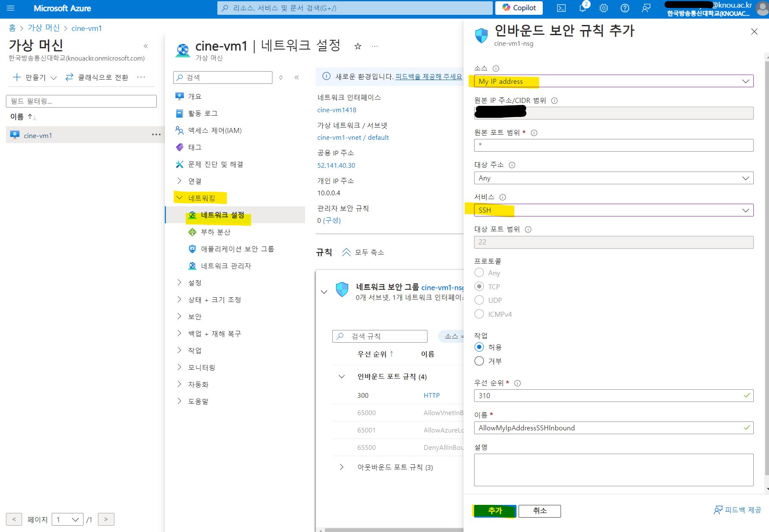
Task: Sort the list by 이름 column
Action: coord(23,116)
